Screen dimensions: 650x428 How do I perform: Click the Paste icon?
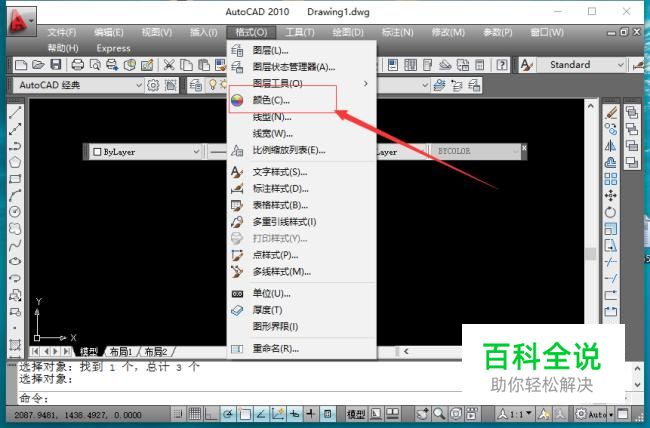204,65
